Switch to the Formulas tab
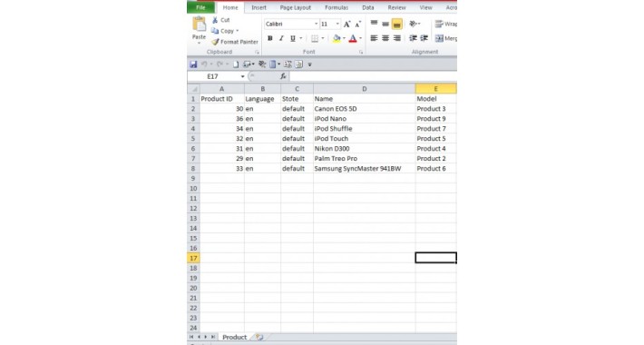Viewport: 644px width, 345px height. pos(337,7)
